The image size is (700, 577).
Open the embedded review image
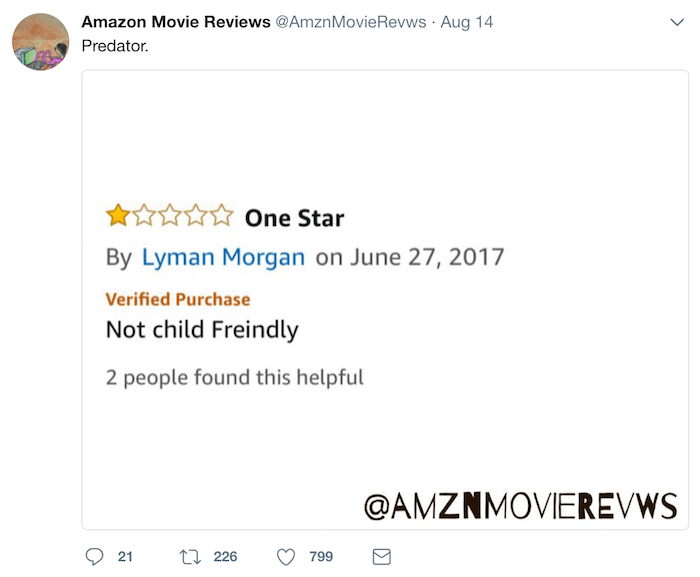point(385,300)
